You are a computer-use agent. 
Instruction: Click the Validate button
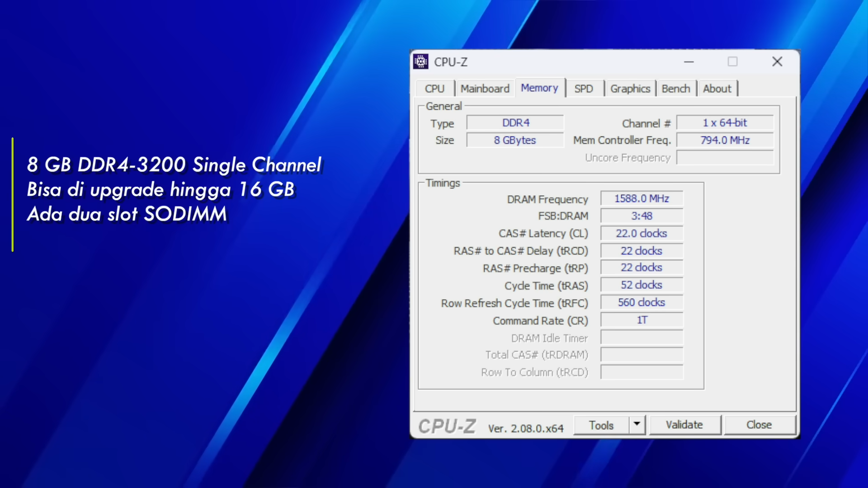tap(684, 425)
